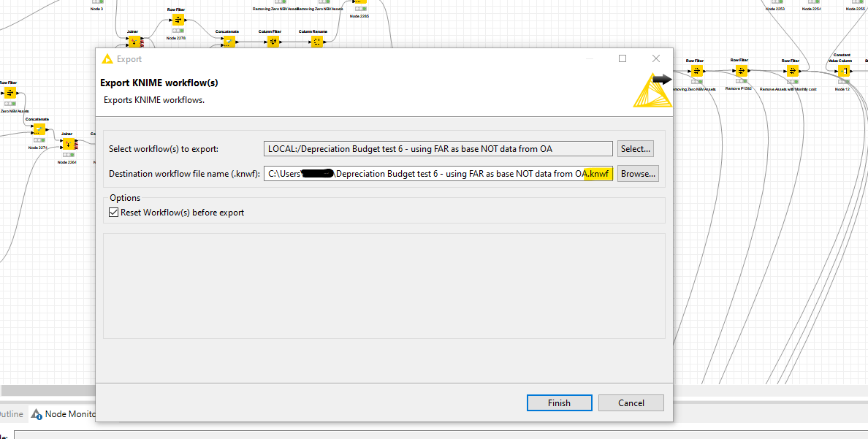Click the 'Node 12' label under Constant Value Column
This screenshot has width=868, height=439.
[x=842, y=88]
